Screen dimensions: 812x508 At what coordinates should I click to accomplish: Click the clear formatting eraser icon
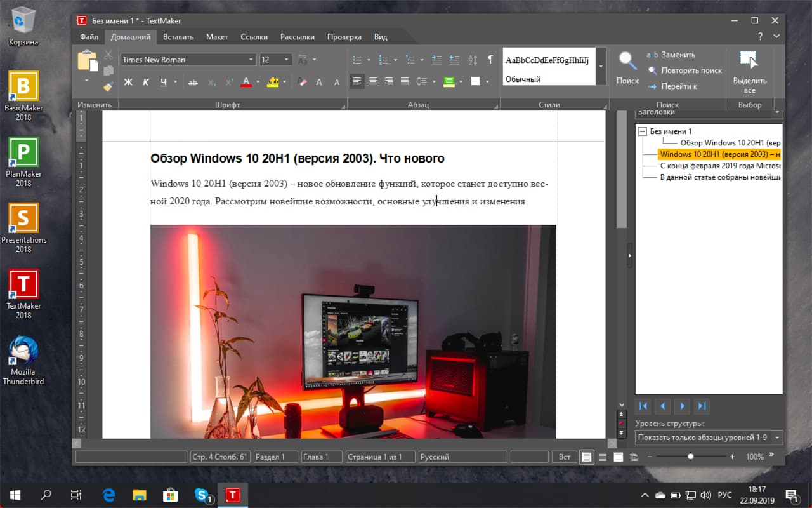coord(302,82)
